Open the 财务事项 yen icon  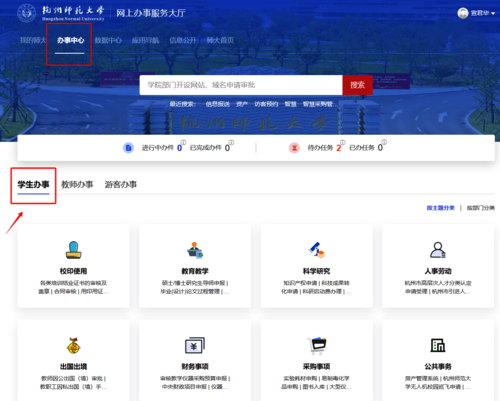point(195,345)
